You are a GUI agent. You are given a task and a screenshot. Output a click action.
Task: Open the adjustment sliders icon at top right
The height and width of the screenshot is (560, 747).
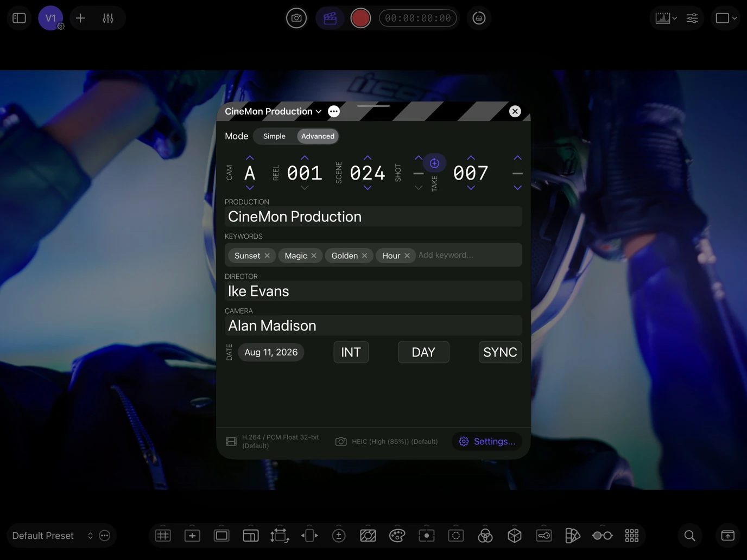point(692,18)
